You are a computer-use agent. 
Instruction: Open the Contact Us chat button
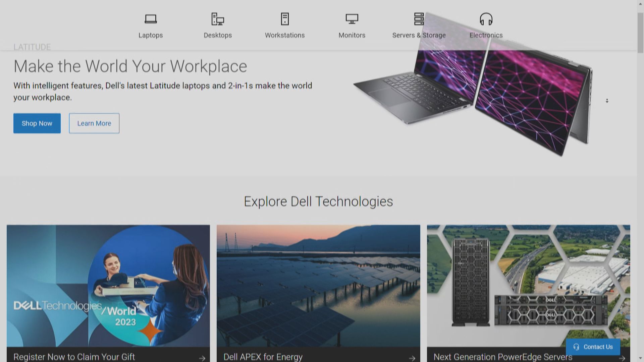pos(593,347)
